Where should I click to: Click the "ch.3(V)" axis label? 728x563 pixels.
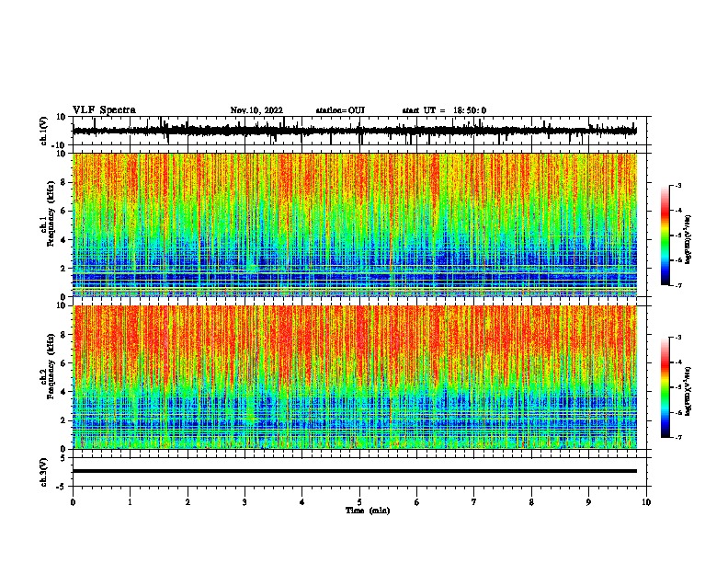pyautogui.click(x=44, y=473)
